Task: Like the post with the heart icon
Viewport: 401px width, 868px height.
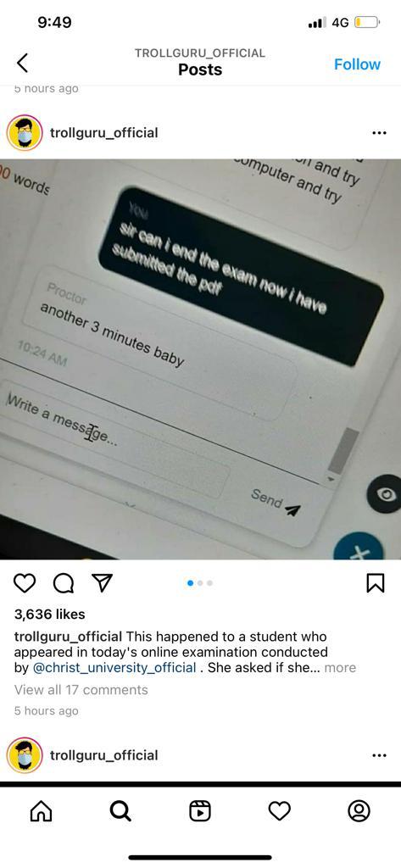Action: (x=25, y=583)
